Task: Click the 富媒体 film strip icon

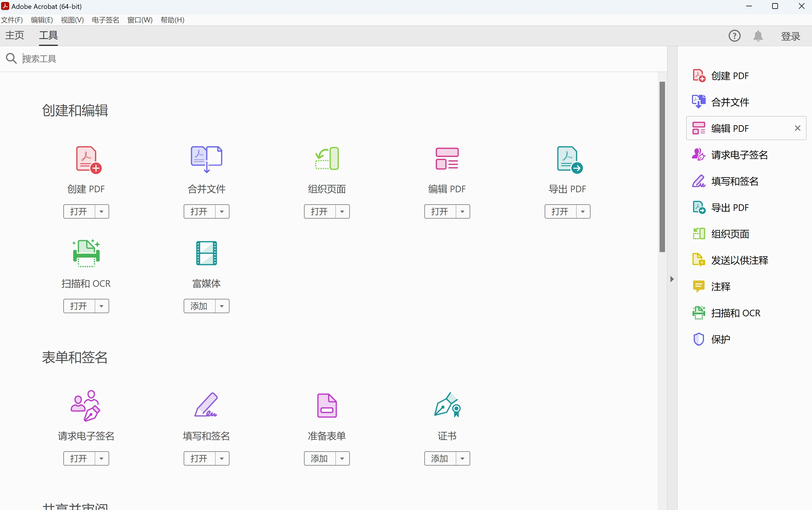Action: 206,253
